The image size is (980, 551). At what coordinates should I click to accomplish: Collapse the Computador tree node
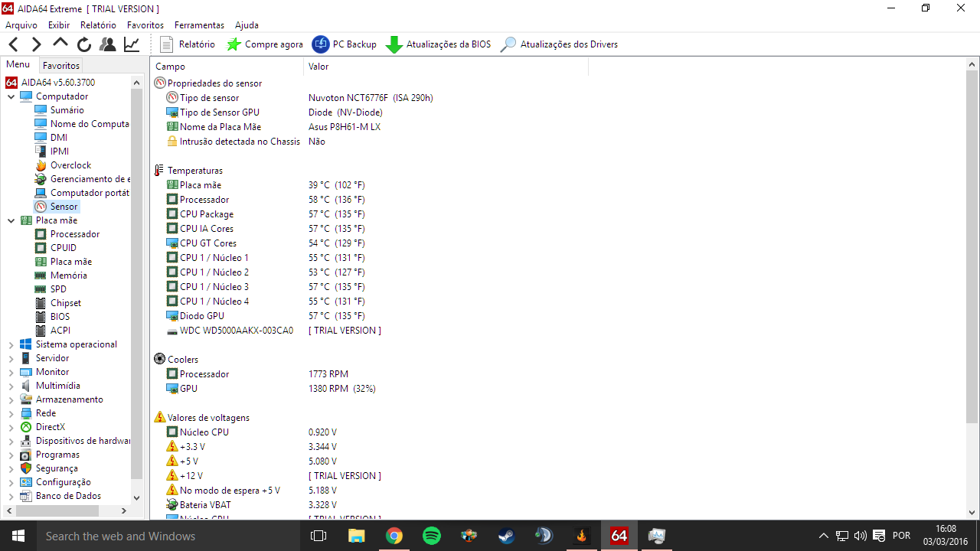[11, 96]
